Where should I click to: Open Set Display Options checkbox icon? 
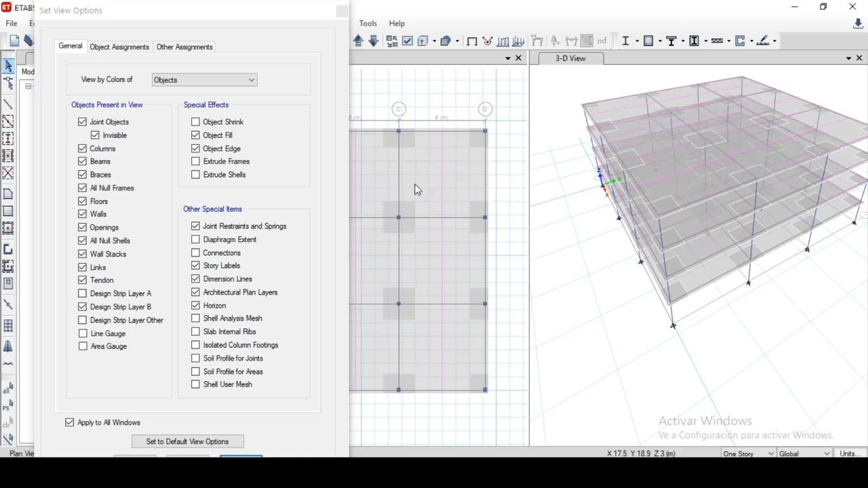tap(408, 41)
